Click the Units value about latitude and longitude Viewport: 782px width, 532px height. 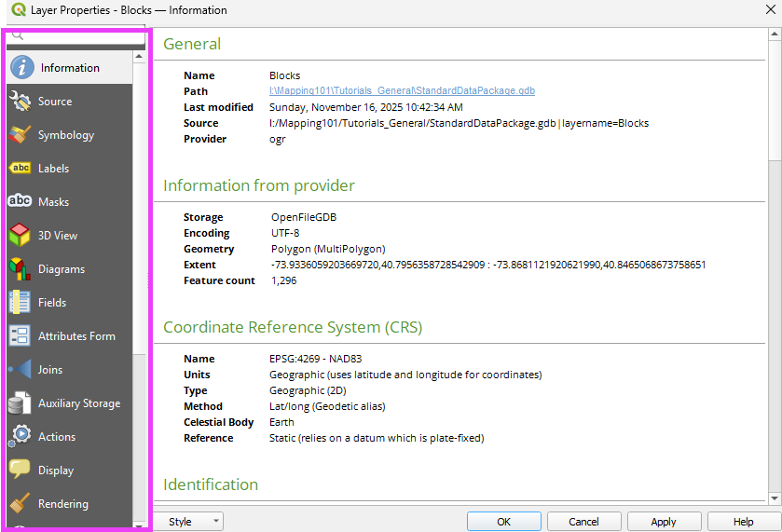pyautogui.click(x=405, y=375)
